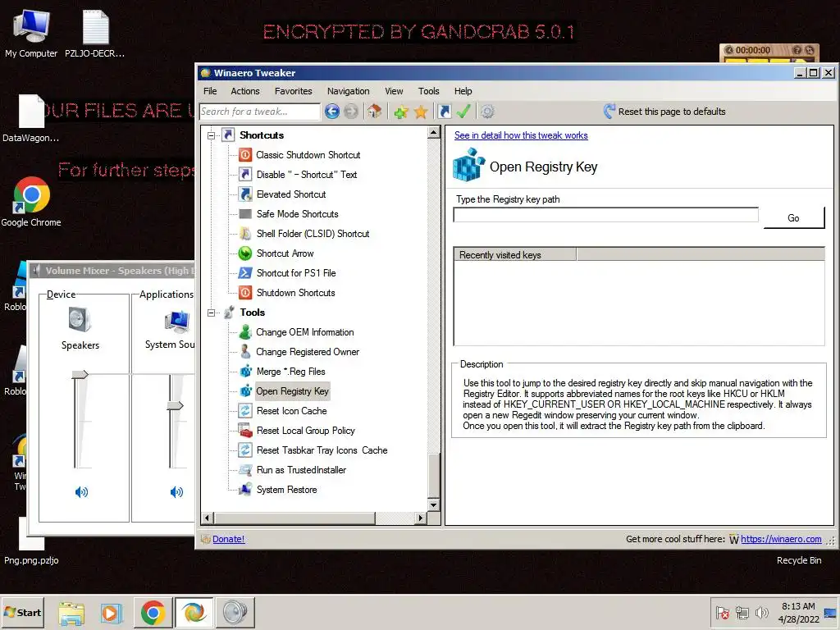Screen dimensions: 840x630
Task: Open the Actions menu
Action: point(244,91)
